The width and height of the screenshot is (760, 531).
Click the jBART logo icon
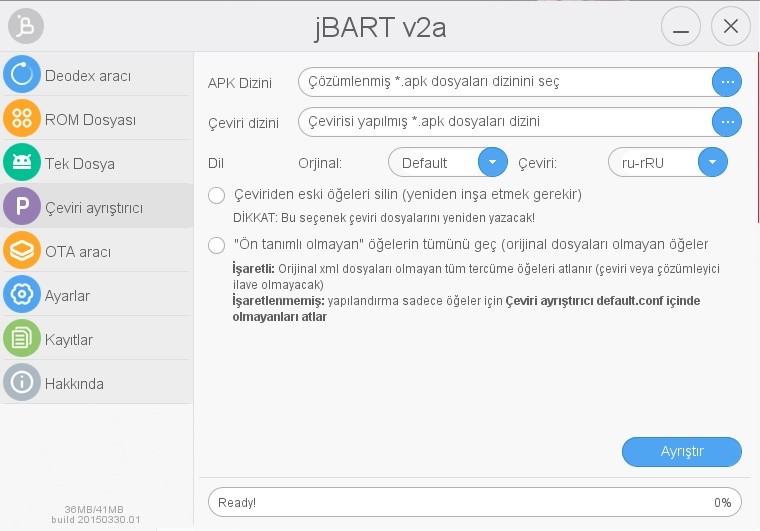[x=26, y=26]
